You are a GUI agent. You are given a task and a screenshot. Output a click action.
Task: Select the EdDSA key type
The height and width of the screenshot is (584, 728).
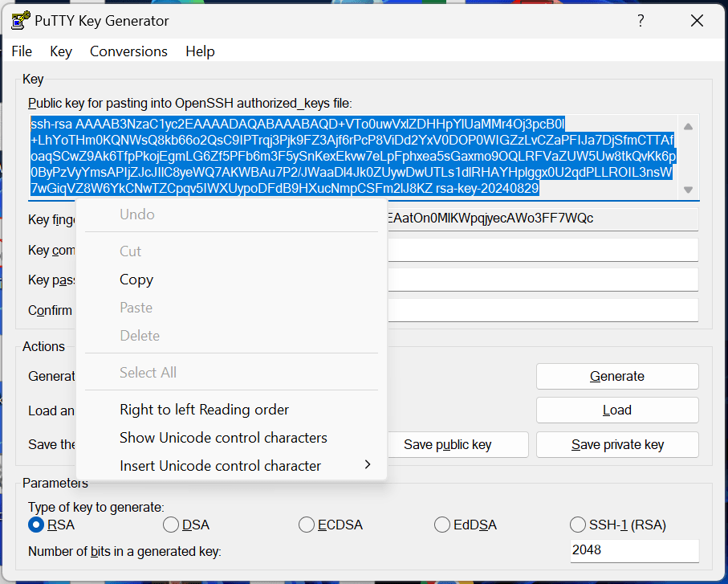pos(466,525)
